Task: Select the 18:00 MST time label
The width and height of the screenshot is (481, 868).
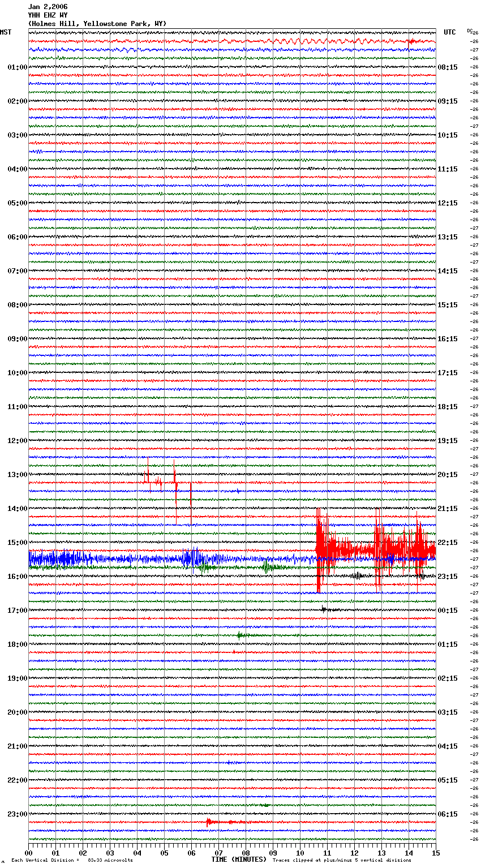Action: (x=17, y=644)
